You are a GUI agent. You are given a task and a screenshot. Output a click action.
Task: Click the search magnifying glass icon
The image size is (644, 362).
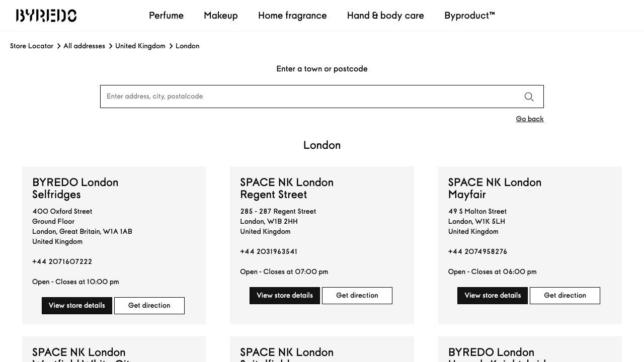click(529, 97)
